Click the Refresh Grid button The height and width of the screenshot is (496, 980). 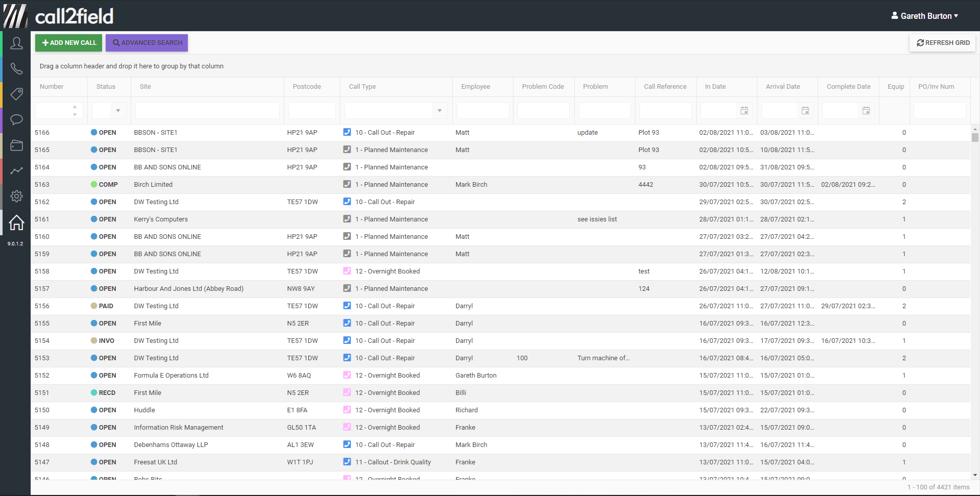pos(943,43)
